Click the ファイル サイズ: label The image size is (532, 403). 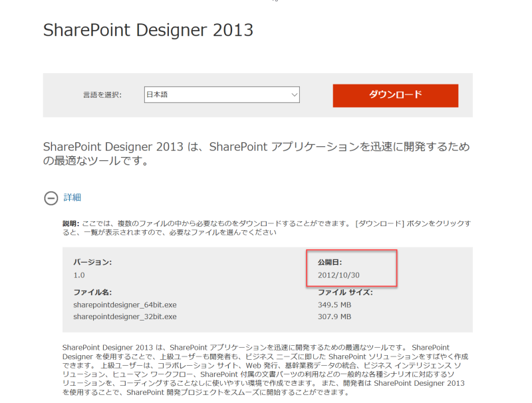[x=345, y=292]
